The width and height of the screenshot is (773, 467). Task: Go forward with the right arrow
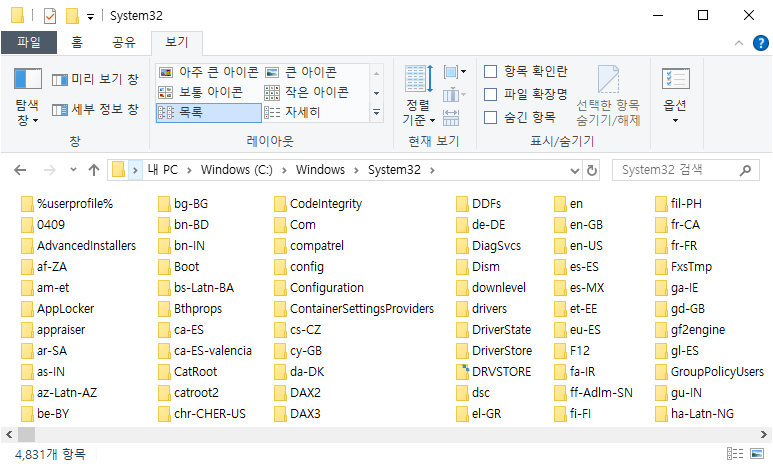50,170
